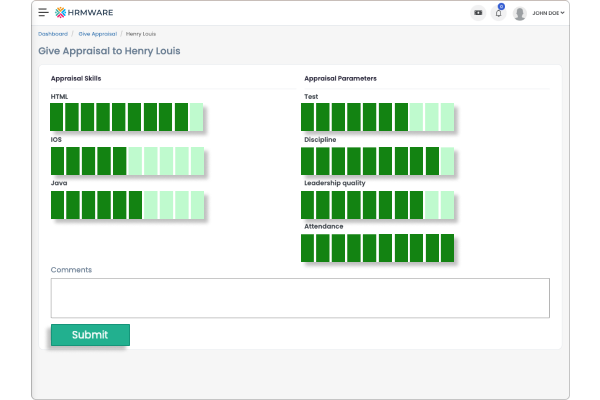Set HTML skill rating to last segment
This screenshot has height=400, width=600.
[197, 117]
